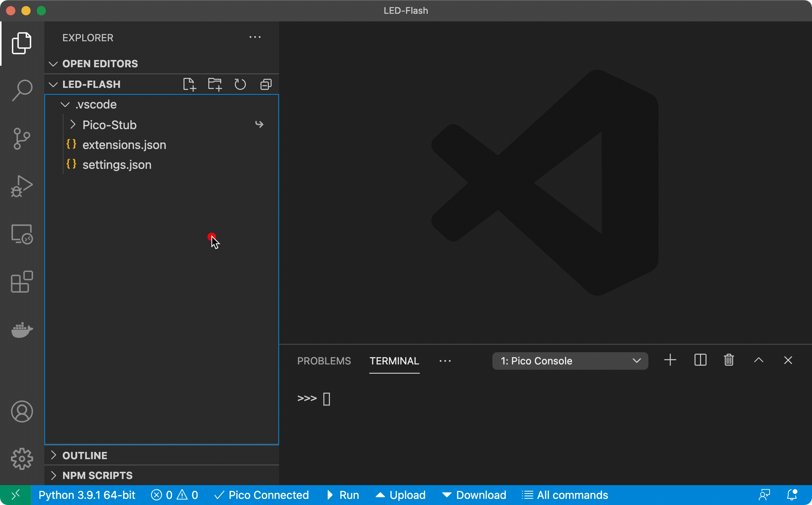Open the Source Control view
Screen dimensions: 812x505
click(22, 138)
